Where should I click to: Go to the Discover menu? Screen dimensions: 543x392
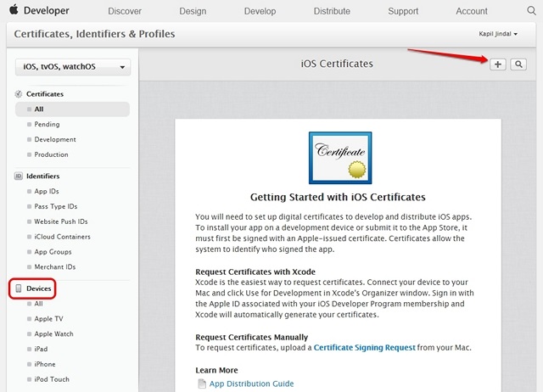coord(125,11)
